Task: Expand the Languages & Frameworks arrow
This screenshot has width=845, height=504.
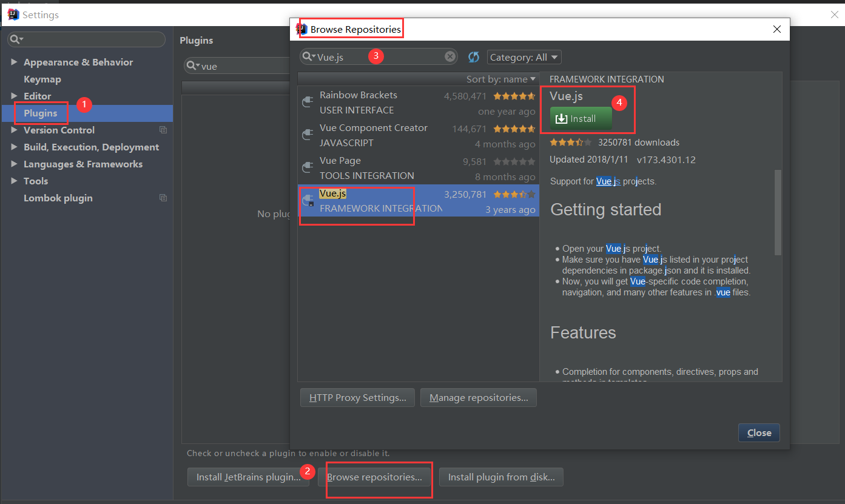Action: pos(14,164)
